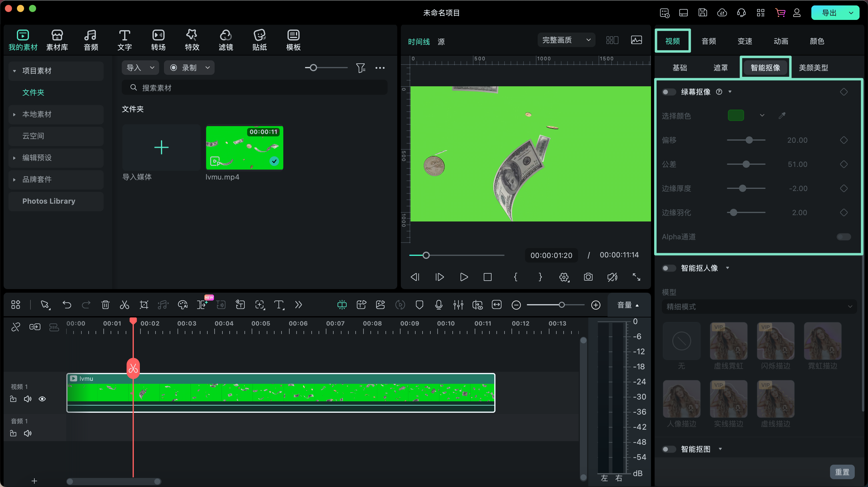
Task: Switch to the 颜色 color tab
Action: tap(817, 41)
